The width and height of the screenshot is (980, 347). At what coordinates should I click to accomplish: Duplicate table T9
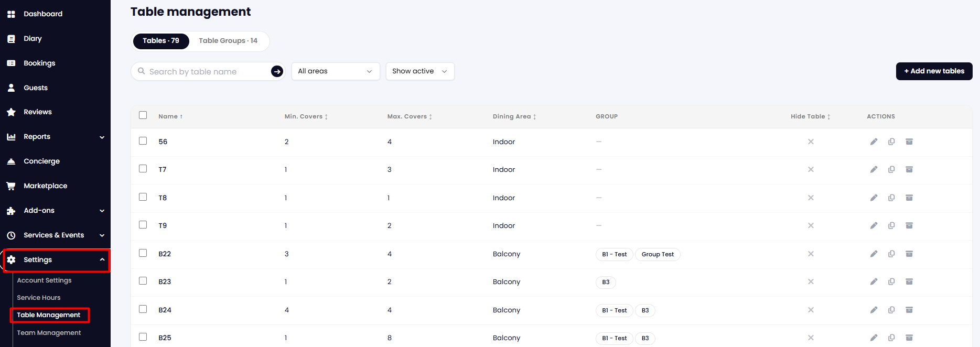891,225
